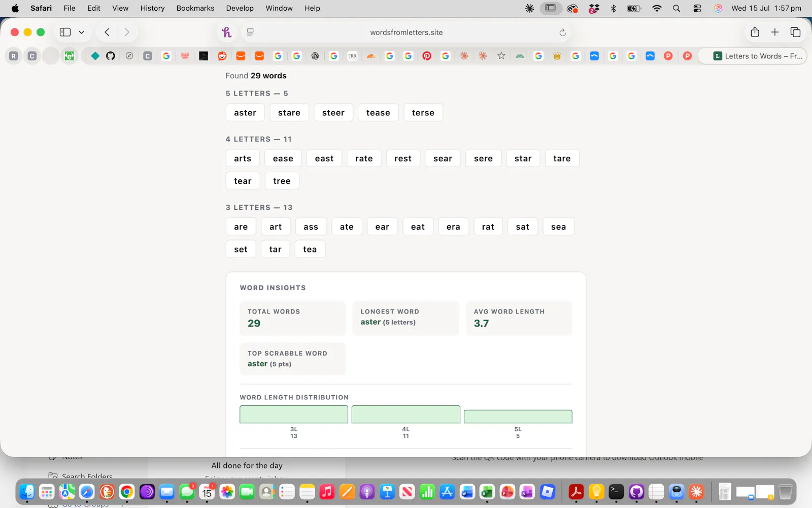Add a new tab with plus icon
The width and height of the screenshot is (812, 508).
[775, 32]
